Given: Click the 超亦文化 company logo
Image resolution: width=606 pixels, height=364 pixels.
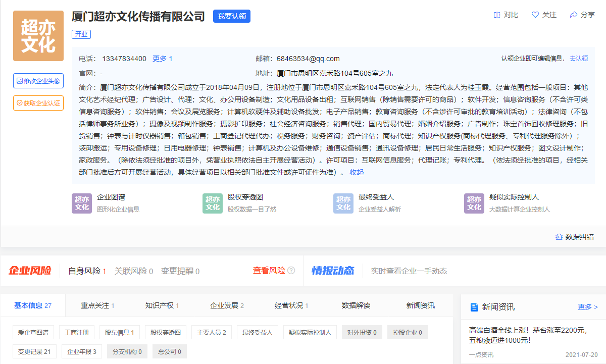Looking at the screenshot, I should pyautogui.click(x=38, y=36).
